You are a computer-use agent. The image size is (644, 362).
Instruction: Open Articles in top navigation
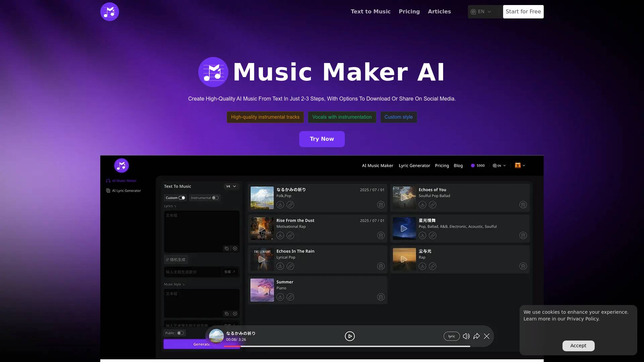(x=439, y=11)
